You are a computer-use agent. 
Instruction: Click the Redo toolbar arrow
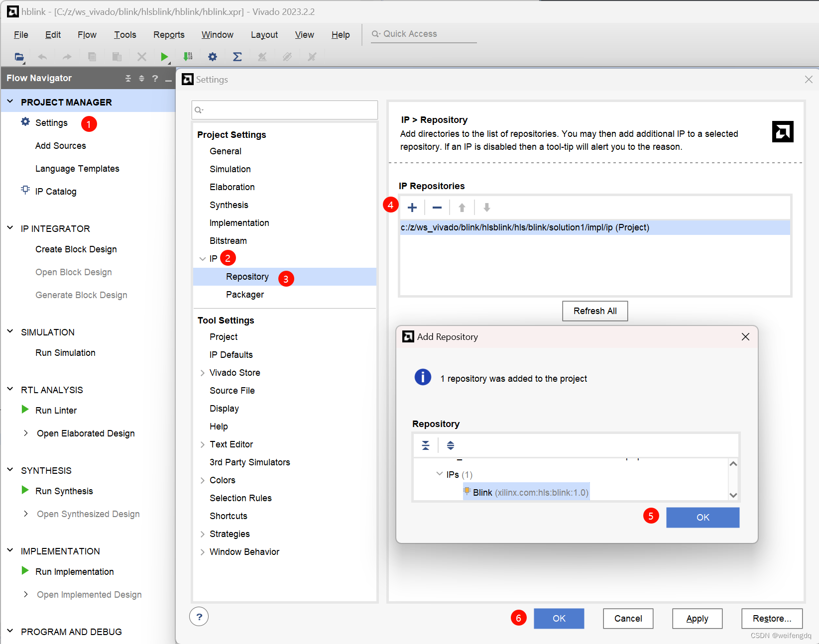point(67,57)
